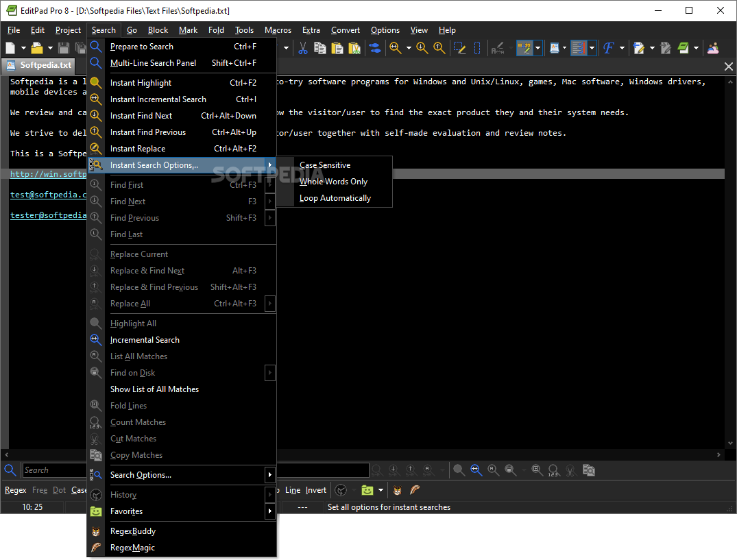
Task: Toggle the Regex option in the search panel
Action: point(16,490)
